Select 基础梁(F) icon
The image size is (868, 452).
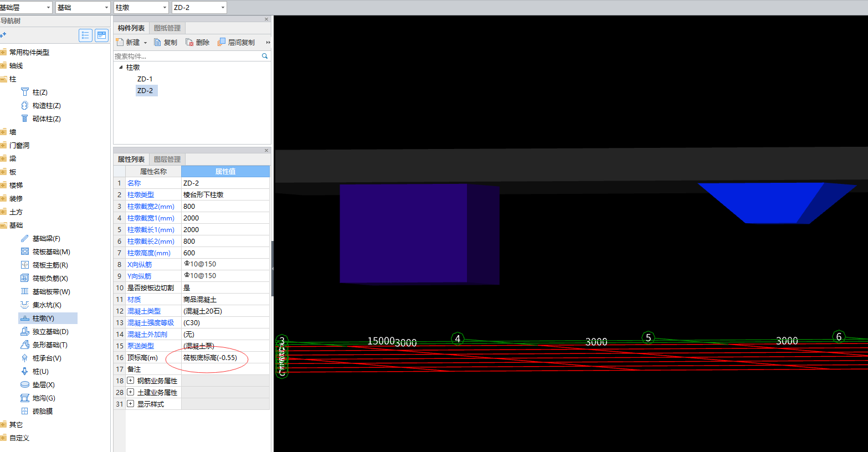(x=24, y=238)
